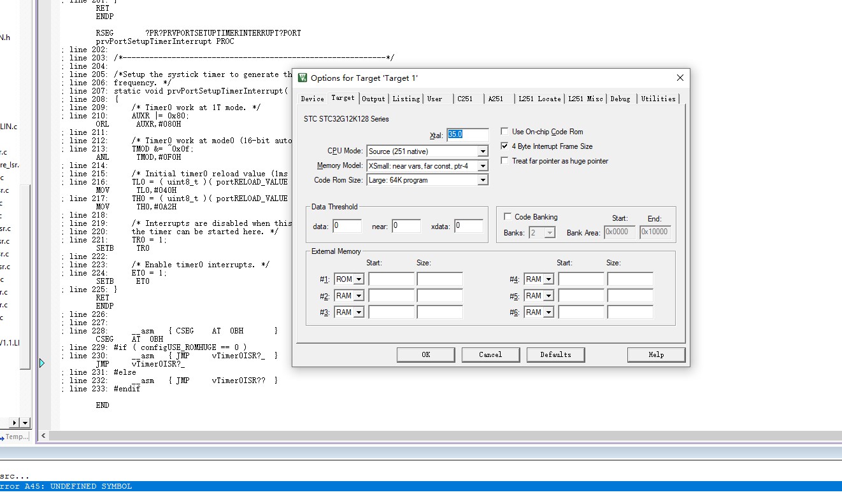842x504 pixels.
Task: Switch to the L251 Misc tab
Action: coord(585,99)
